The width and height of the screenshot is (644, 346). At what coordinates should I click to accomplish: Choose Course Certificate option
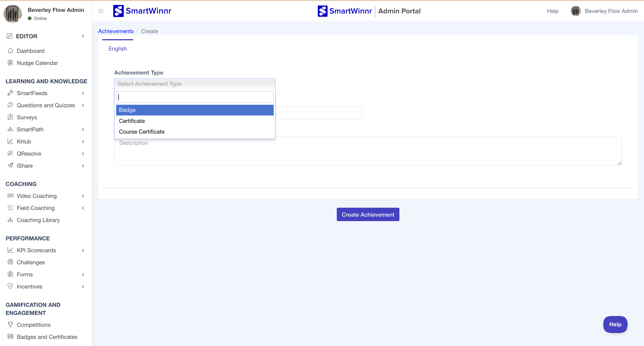click(142, 132)
